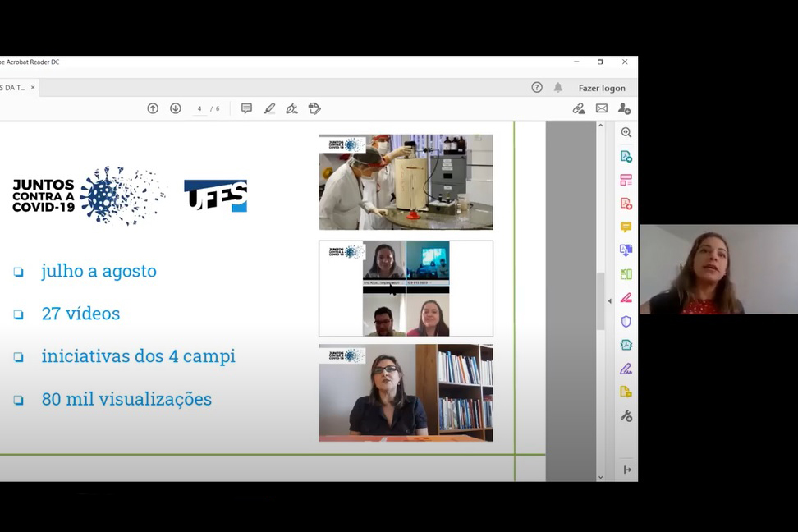Open the sign document pen tool

(x=291, y=108)
